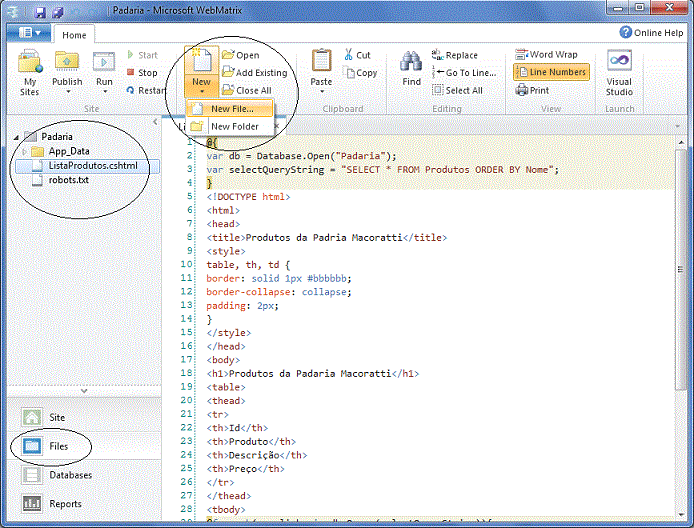Collapse the left navigation pane chevron

pyautogui.click(x=155, y=122)
